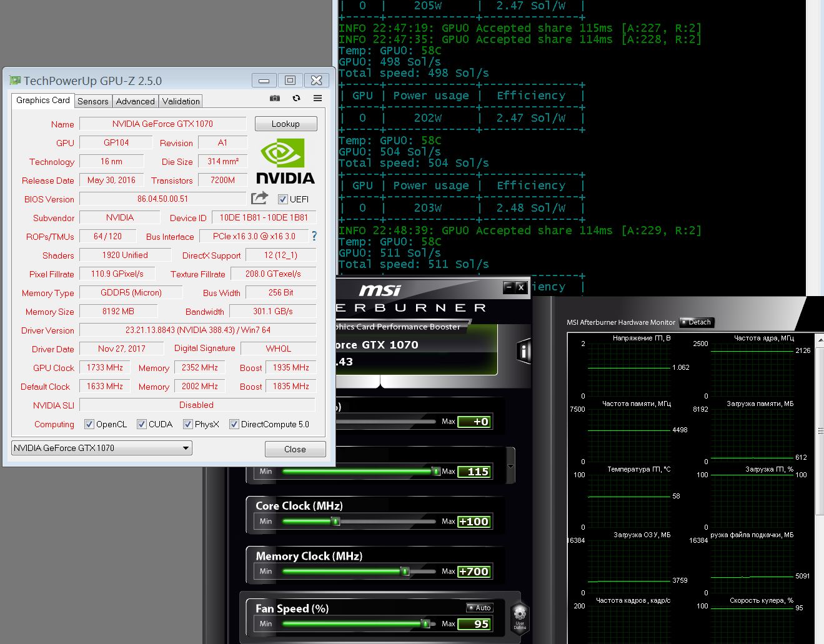The image size is (824, 644).
Task: Click the Digital Signature WHQL field
Action: pos(278,349)
